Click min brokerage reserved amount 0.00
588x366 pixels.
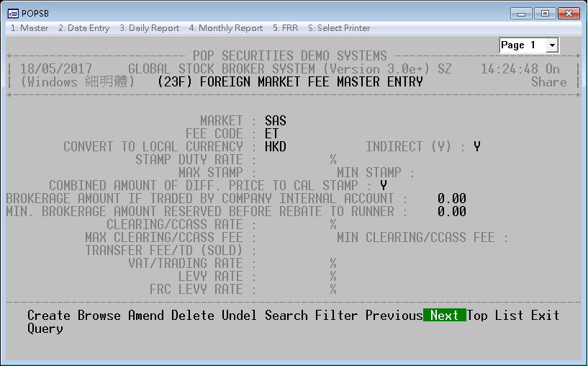click(x=452, y=212)
